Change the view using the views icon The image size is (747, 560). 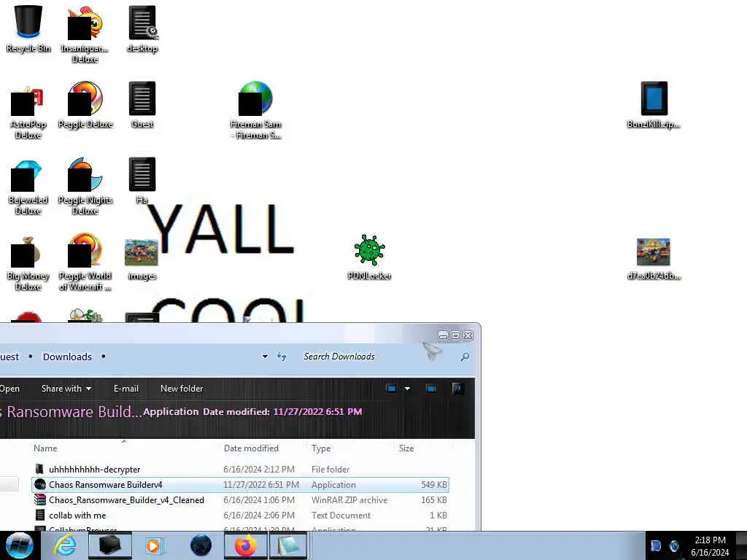392,389
